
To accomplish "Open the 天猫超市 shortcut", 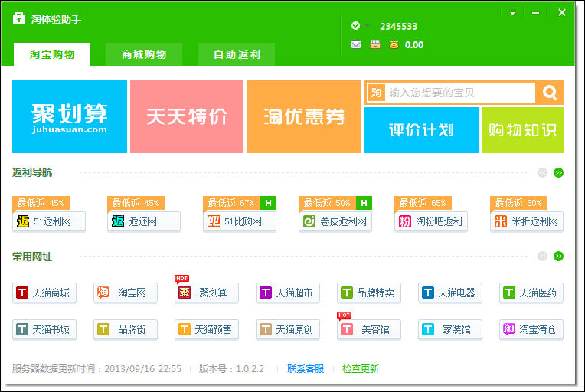I will pyautogui.click(x=288, y=292).
